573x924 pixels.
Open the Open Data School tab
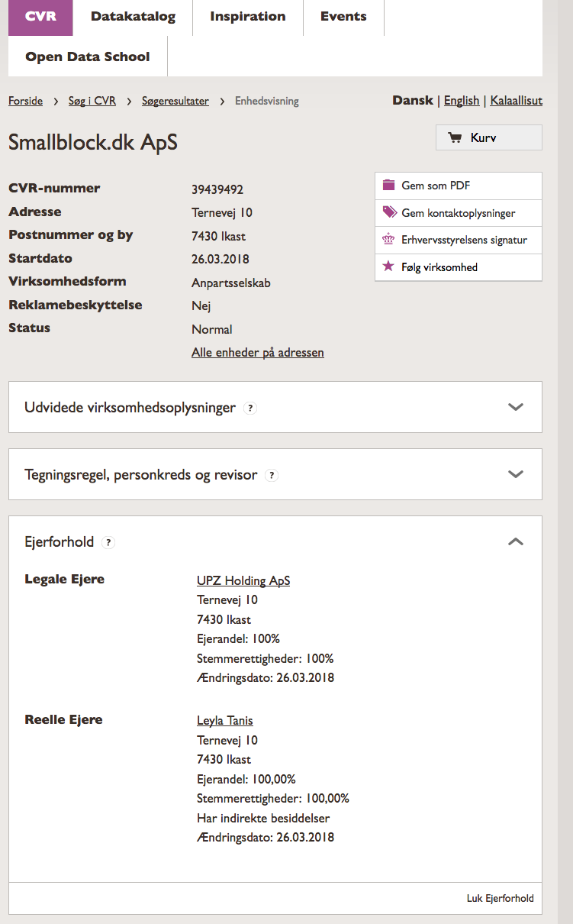[88, 57]
